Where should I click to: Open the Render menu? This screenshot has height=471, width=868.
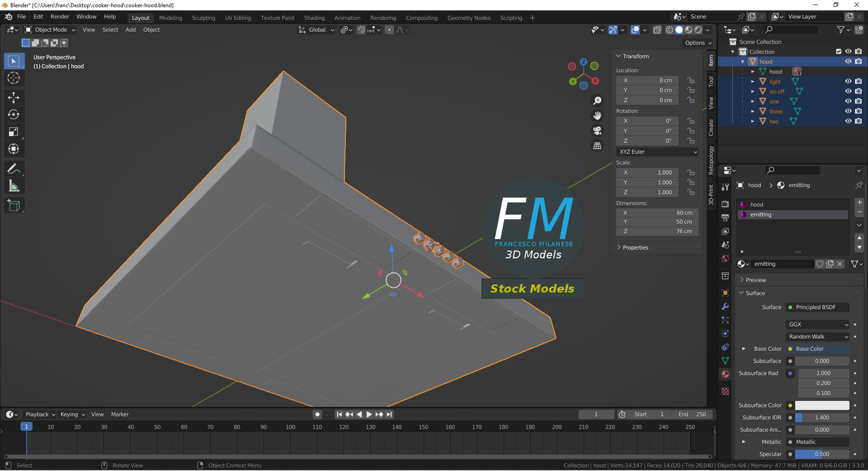pyautogui.click(x=60, y=17)
